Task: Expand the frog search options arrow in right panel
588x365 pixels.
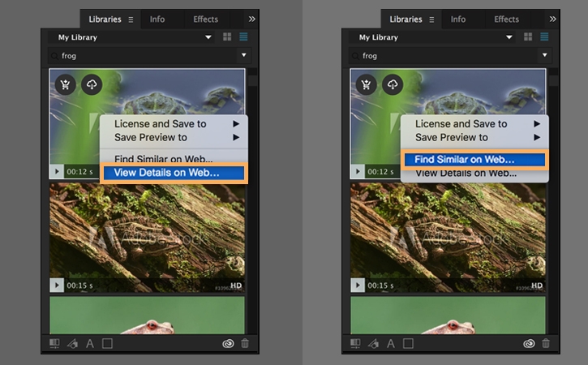Action: 544,56
